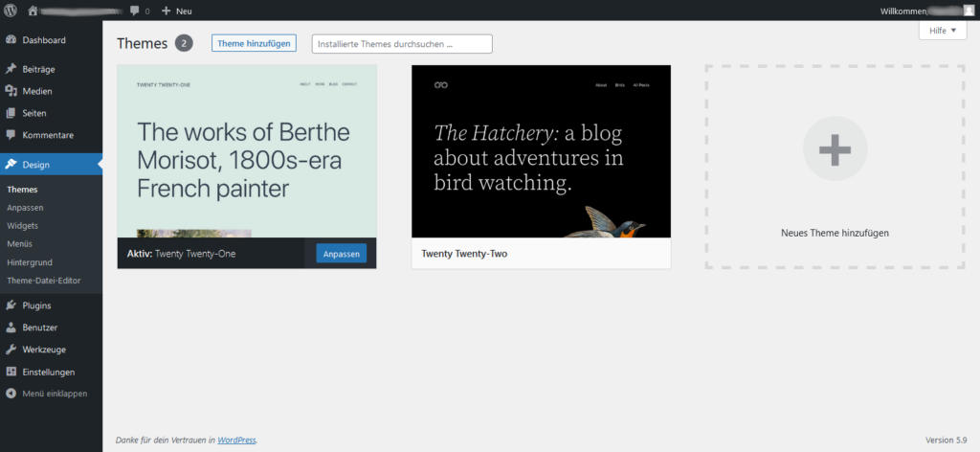Go to Beiträge in the sidebar
The width and height of the screenshot is (980, 452).
52,69
